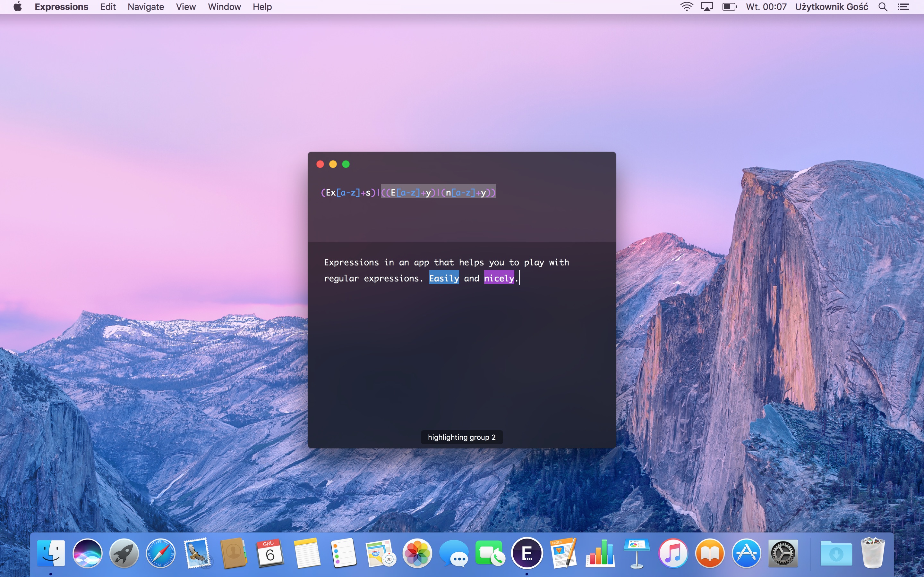Open the Navigate menu
The width and height of the screenshot is (924, 577).
click(145, 7)
